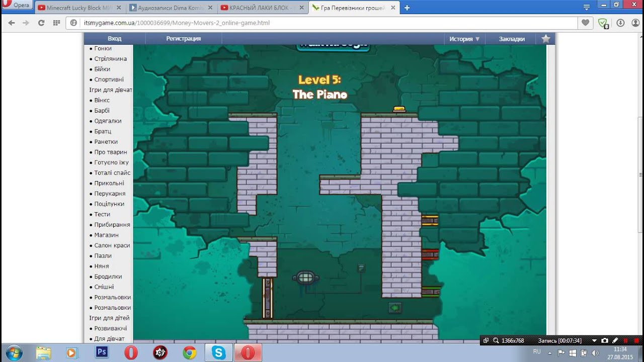Open the Готуємо їжу category link
The height and width of the screenshot is (362, 644).
(x=112, y=162)
